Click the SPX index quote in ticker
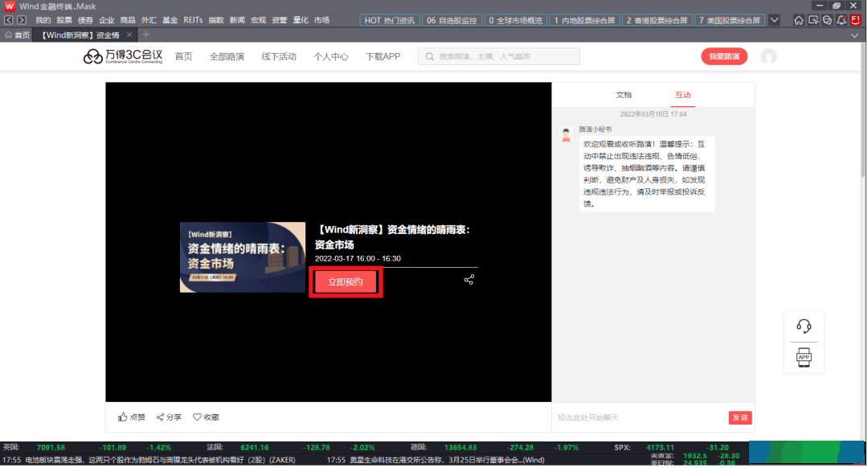Viewport: 868px width, 468px height. [x=671, y=448]
